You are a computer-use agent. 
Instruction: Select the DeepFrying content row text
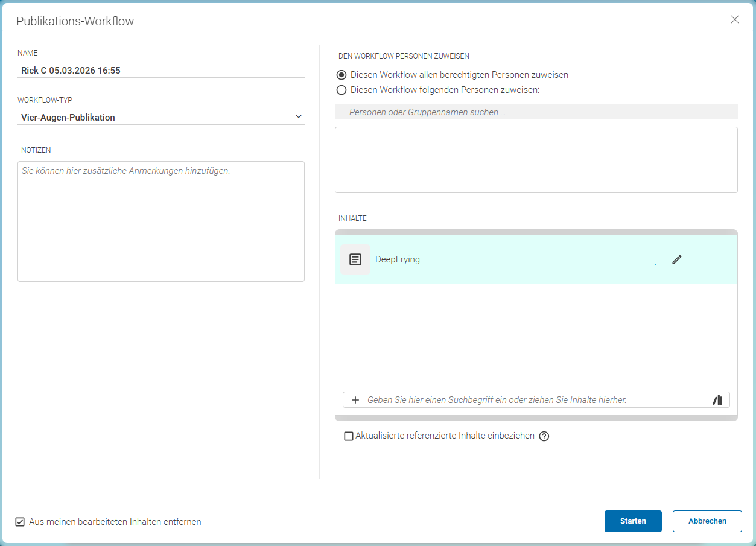(x=398, y=259)
